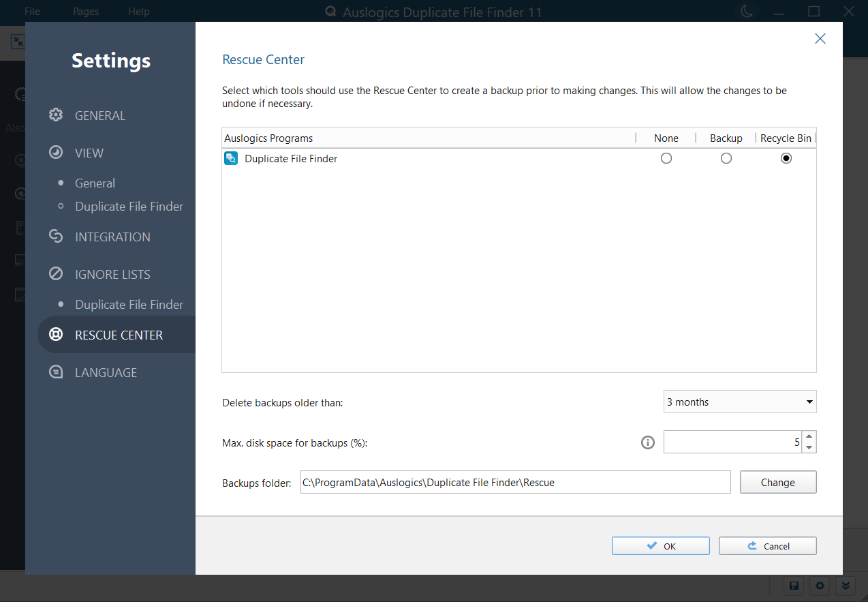Open the 'Delete backups older than' dropdown
Image resolution: width=868 pixels, height=602 pixels.
click(740, 402)
